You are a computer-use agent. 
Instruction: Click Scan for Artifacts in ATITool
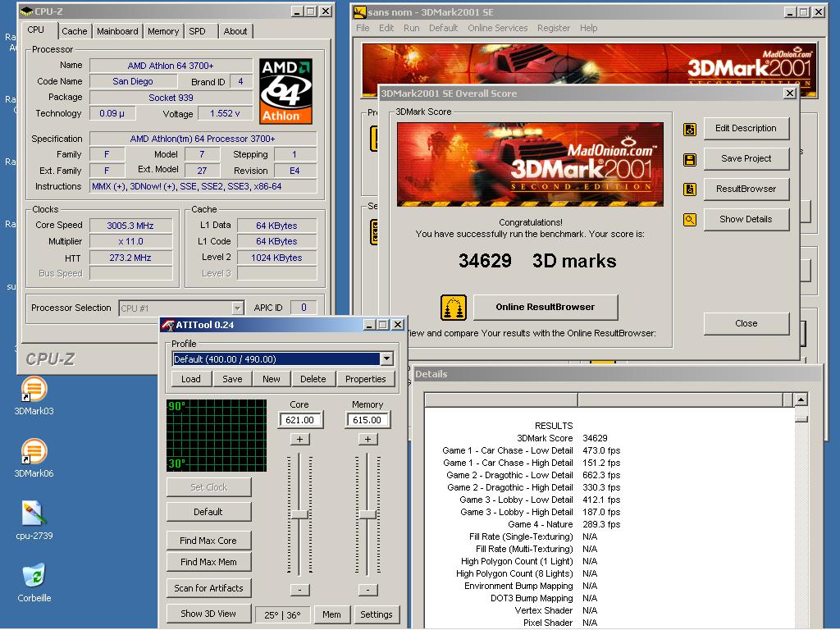(208, 588)
